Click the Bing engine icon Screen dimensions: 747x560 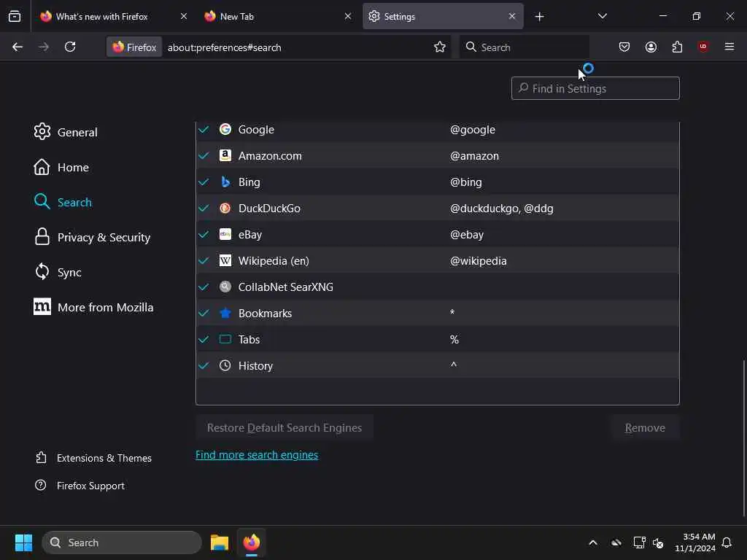coord(225,182)
